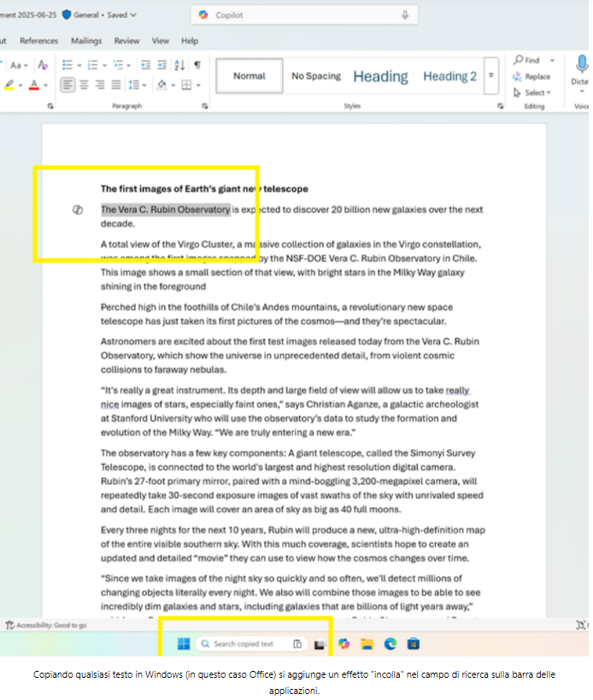Toggle Center paragraph alignment

(x=84, y=85)
